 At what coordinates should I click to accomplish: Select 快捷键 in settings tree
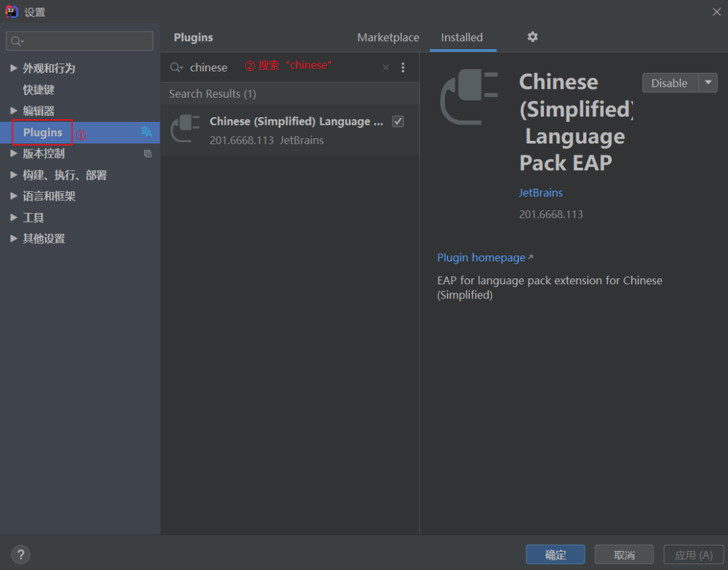coord(38,89)
